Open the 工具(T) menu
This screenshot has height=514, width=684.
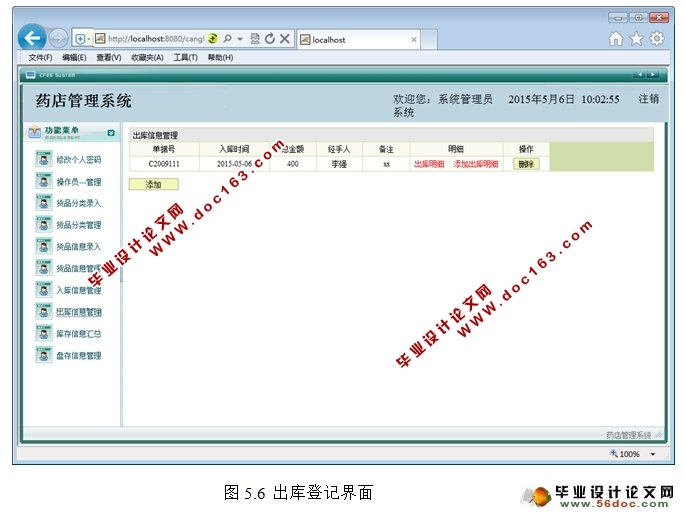(x=185, y=58)
